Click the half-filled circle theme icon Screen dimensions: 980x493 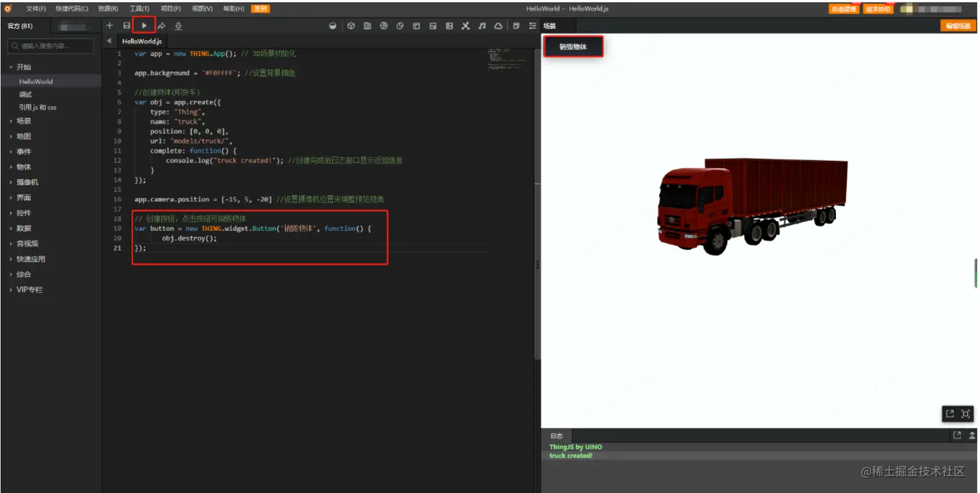[x=333, y=26]
